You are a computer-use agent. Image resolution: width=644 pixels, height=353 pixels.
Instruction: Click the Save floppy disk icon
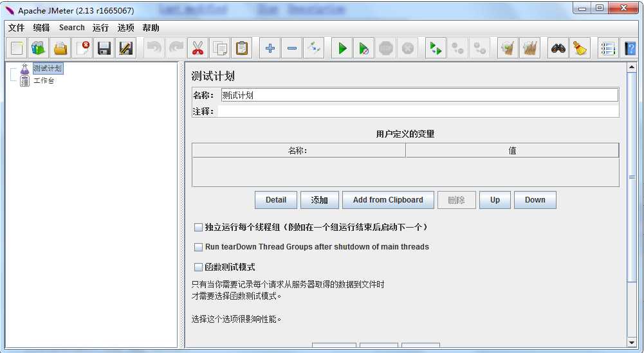pos(104,48)
